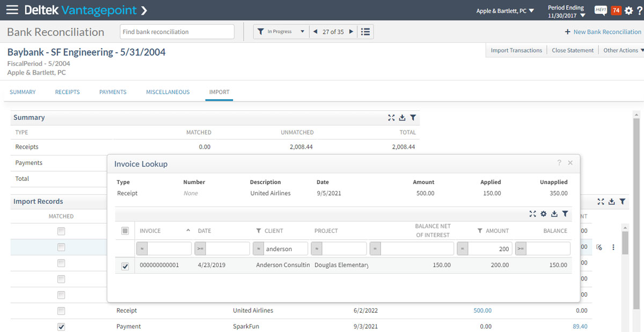Switch to the Receipts tab
This screenshot has height=332, width=644.
point(67,92)
